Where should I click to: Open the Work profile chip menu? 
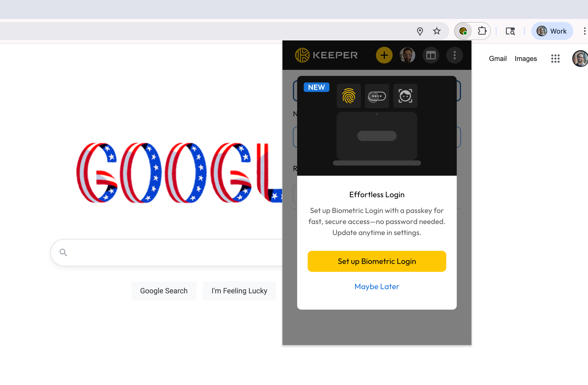point(552,31)
